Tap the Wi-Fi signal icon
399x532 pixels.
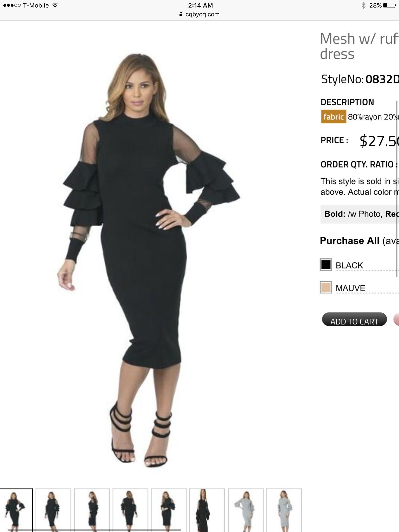point(55,5)
